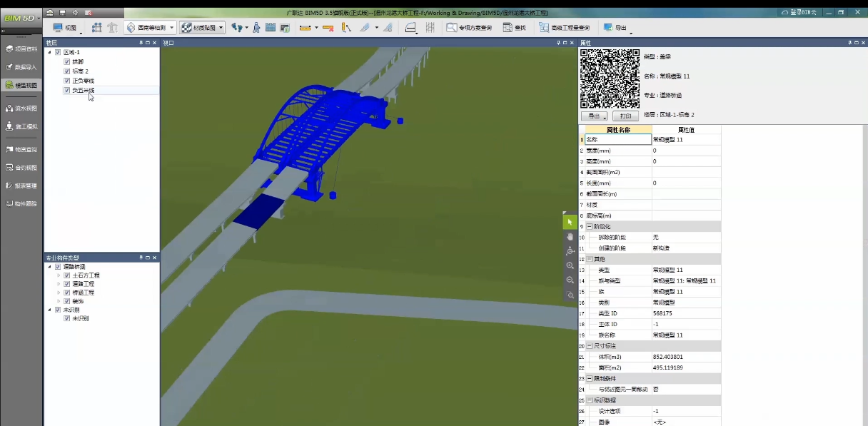Image resolution: width=868 pixels, height=426 pixels.
Task: Toggle the 桥涵工程 checkbox
Action: point(67,293)
